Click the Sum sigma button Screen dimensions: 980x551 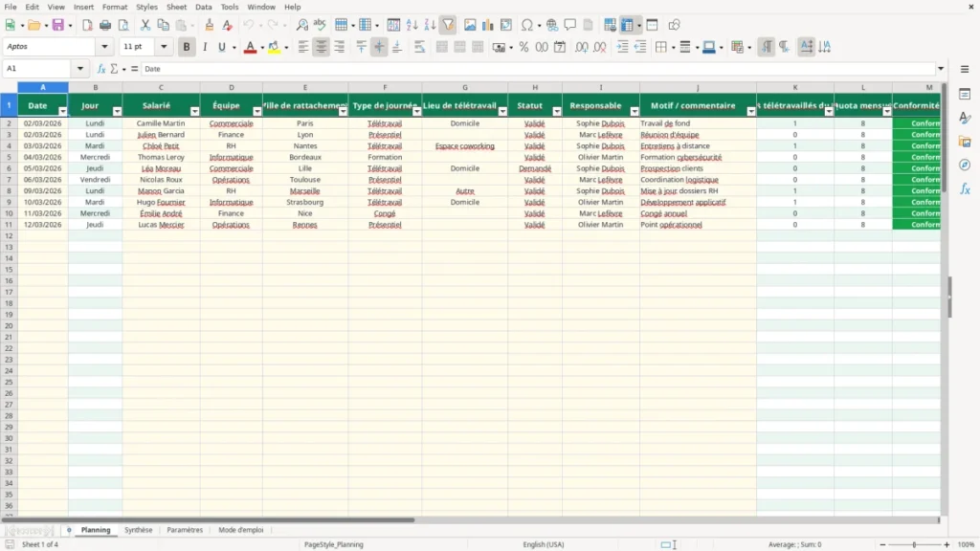point(114,69)
